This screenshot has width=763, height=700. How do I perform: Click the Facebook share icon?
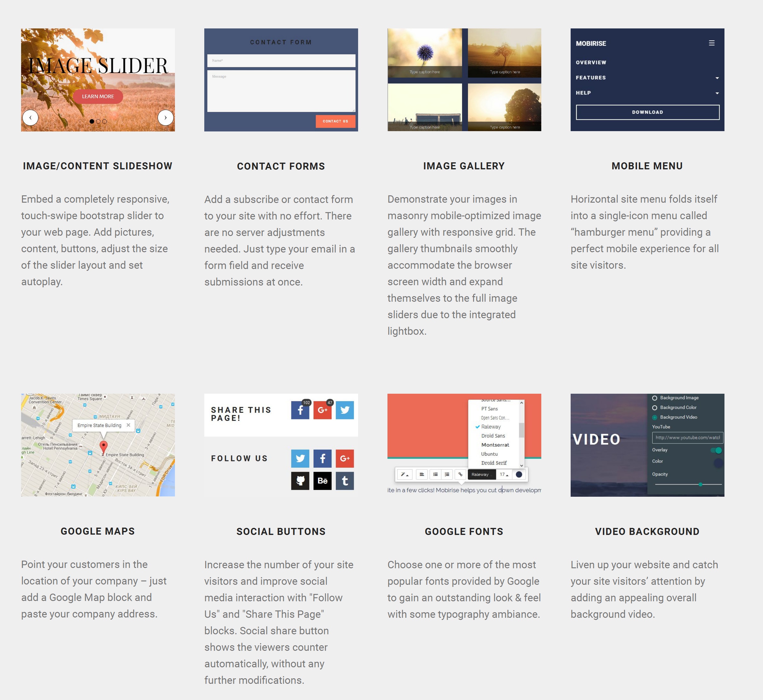coord(300,410)
